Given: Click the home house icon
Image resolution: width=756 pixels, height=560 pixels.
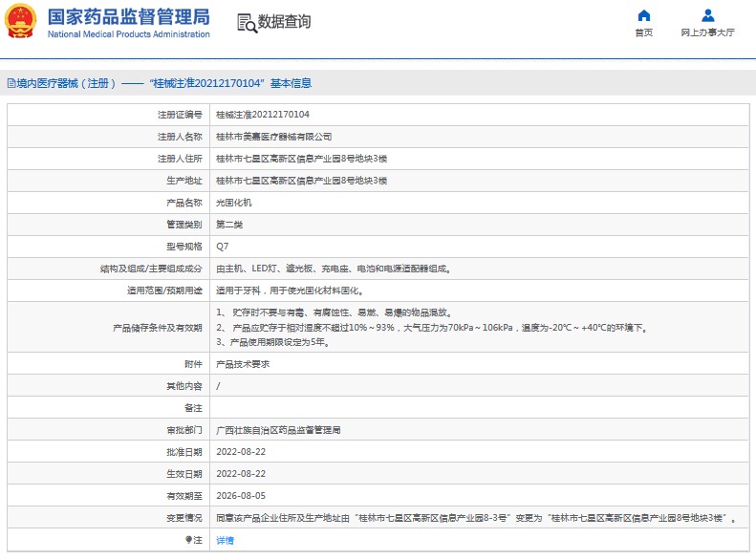Looking at the screenshot, I should click(644, 15).
